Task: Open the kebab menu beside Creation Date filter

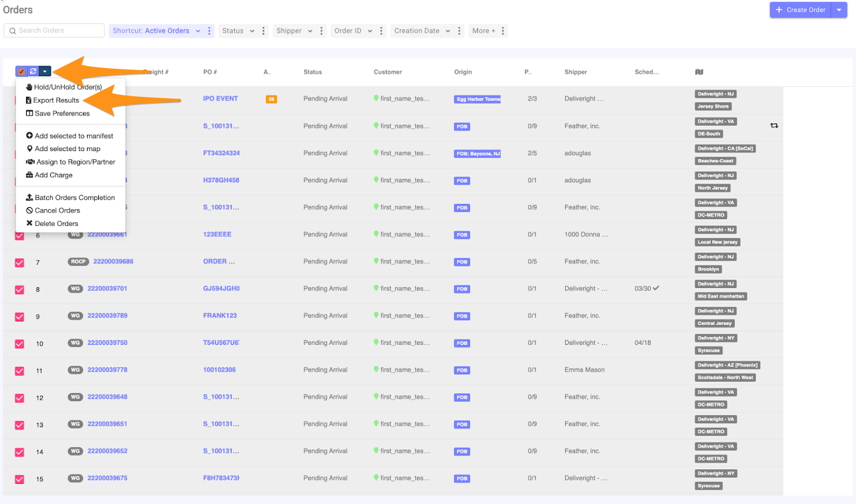Action: [x=460, y=31]
